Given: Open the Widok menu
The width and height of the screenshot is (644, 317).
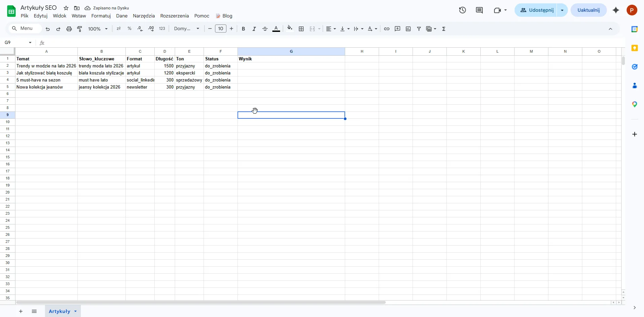Looking at the screenshot, I should 60,16.
